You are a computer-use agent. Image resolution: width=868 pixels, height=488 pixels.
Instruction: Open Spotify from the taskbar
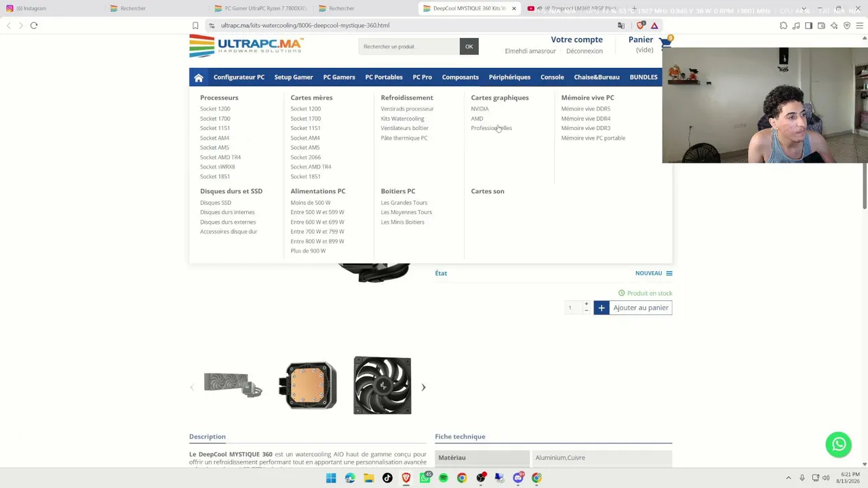click(443, 478)
